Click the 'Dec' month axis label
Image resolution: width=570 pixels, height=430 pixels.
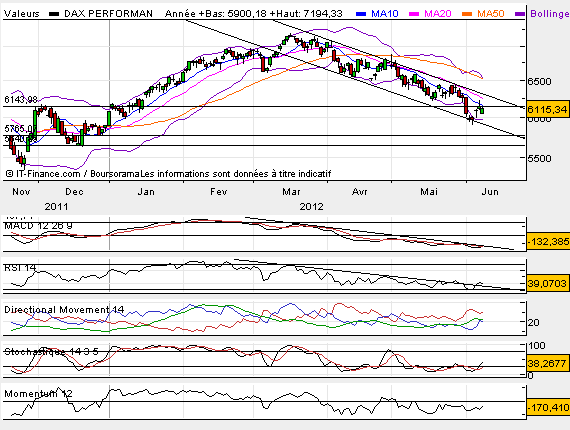click(x=74, y=192)
